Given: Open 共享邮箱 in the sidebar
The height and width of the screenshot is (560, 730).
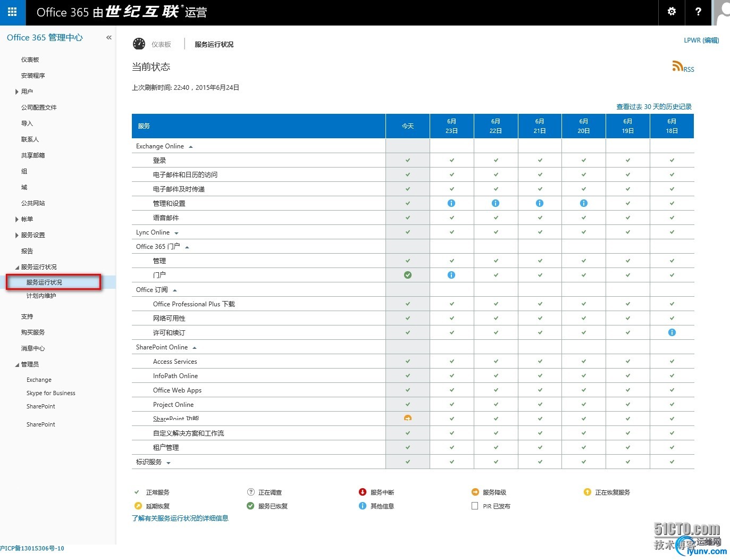Looking at the screenshot, I should coord(33,155).
